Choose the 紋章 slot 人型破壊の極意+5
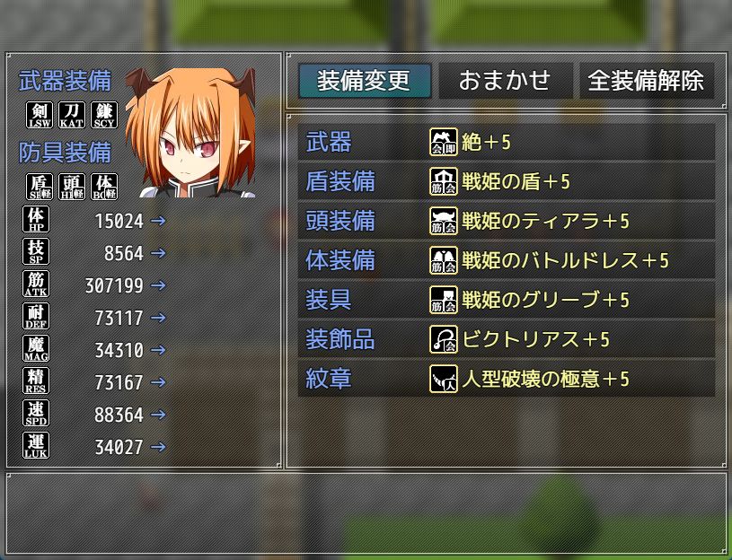The height and width of the screenshot is (560, 732). tap(507, 379)
